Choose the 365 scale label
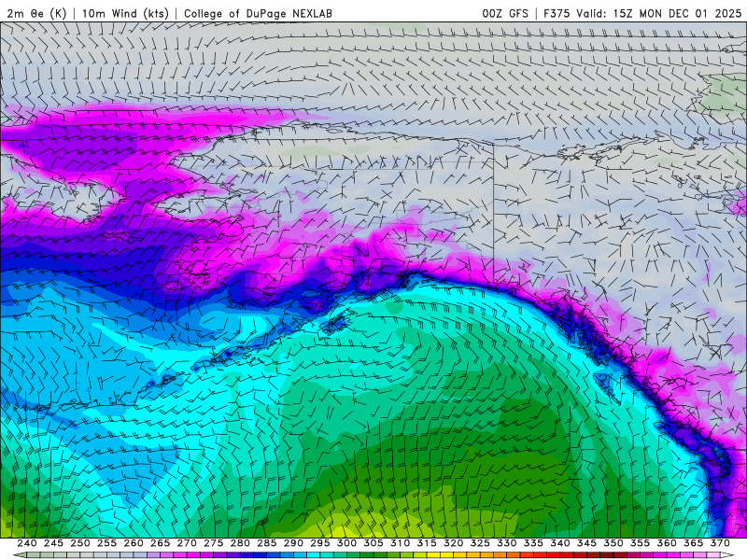747x560 pixels. [x=694, y=543]
